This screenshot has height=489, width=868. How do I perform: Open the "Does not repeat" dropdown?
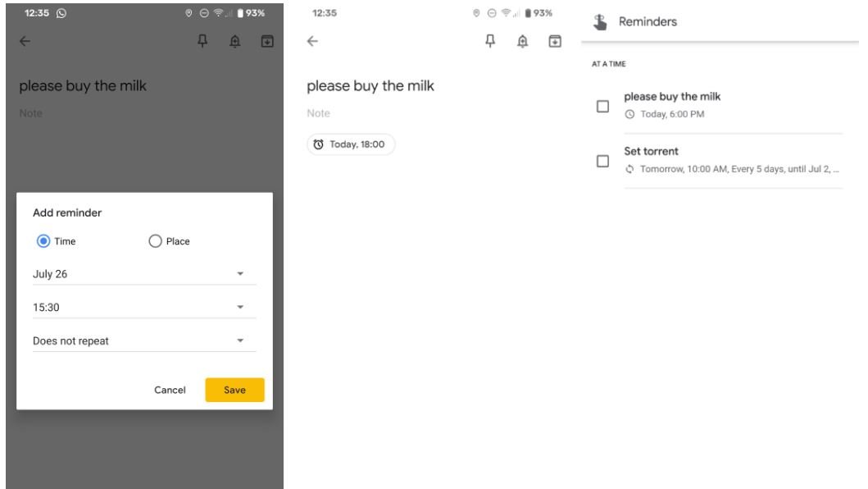(x=144, y=340)
